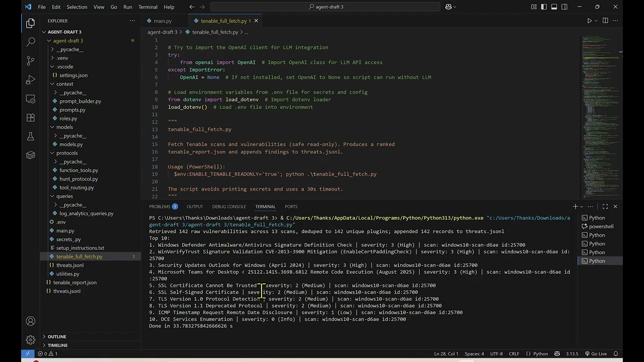Toggle the bottom panel visibility
This screenshot has height=362, width=644.
tap(554, 7)
